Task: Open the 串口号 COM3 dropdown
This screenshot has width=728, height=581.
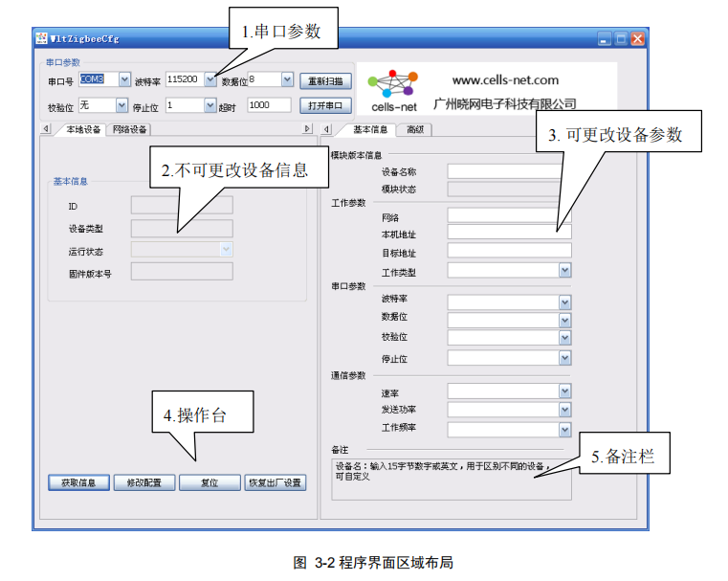Action: [124, 79]
